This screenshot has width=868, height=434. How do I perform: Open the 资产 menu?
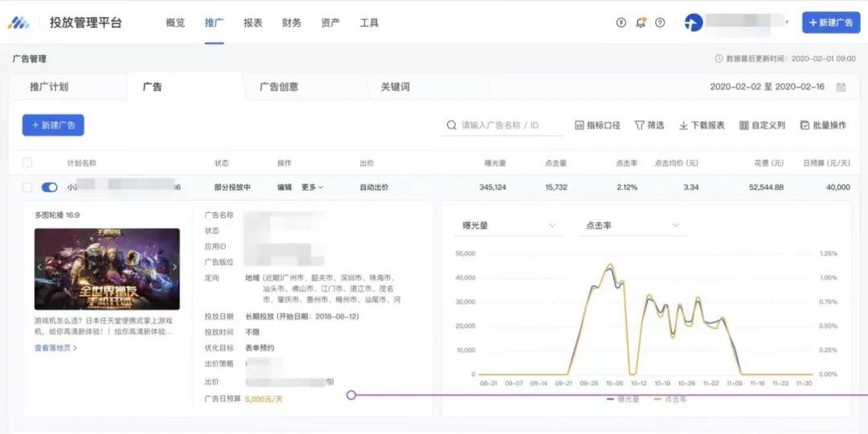point(330,23)
